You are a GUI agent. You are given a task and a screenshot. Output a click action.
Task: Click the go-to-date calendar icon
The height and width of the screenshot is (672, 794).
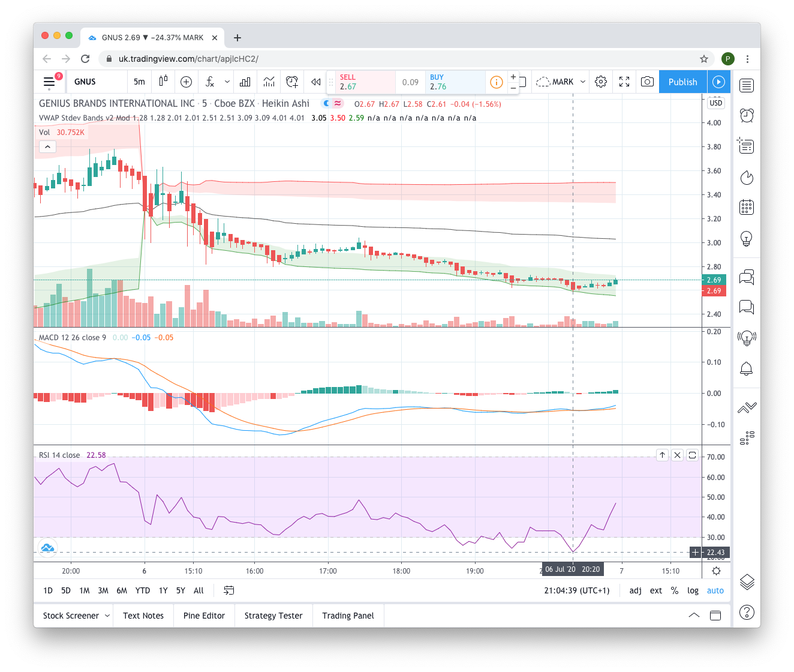click(x=228, y=590)
